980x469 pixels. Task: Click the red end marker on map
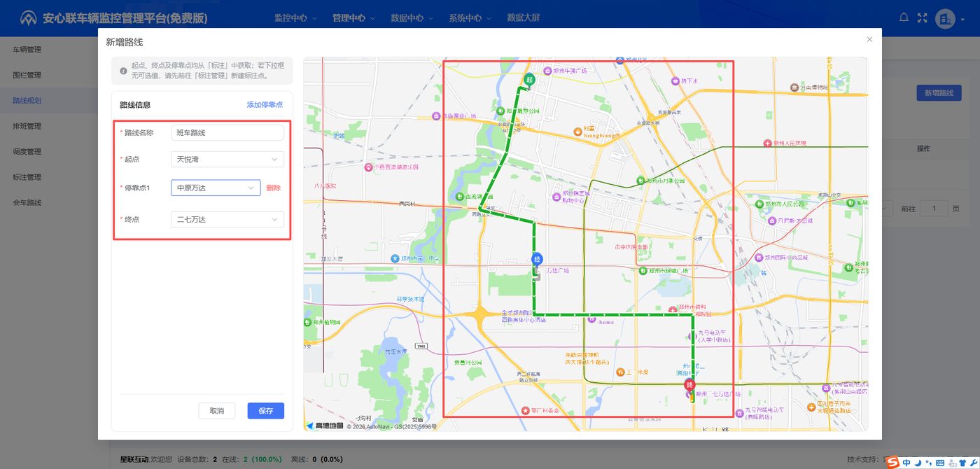689,385
